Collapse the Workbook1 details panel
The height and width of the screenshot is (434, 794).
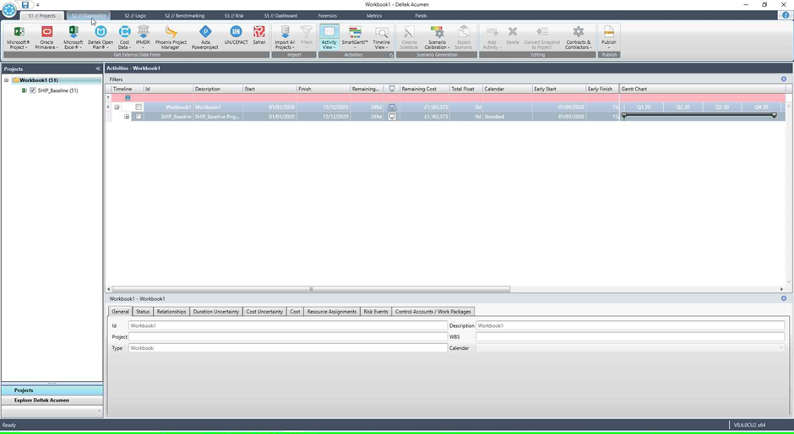tap(783, 298)
